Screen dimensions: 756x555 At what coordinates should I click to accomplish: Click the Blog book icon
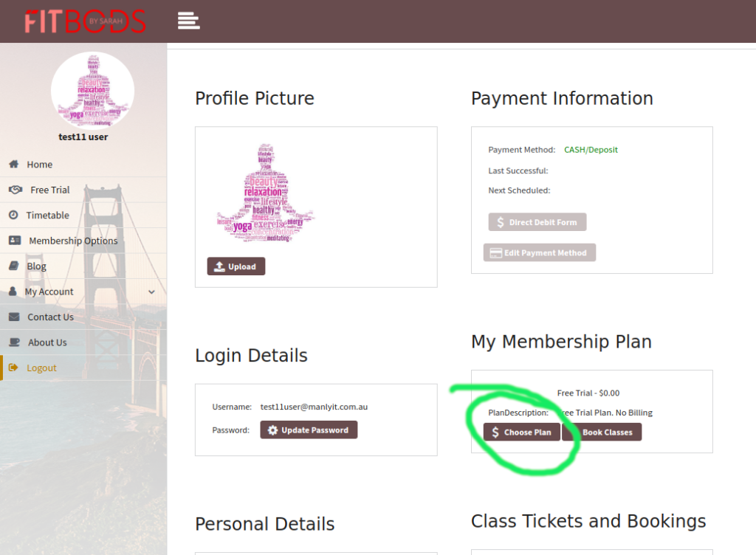click(13, 266)
